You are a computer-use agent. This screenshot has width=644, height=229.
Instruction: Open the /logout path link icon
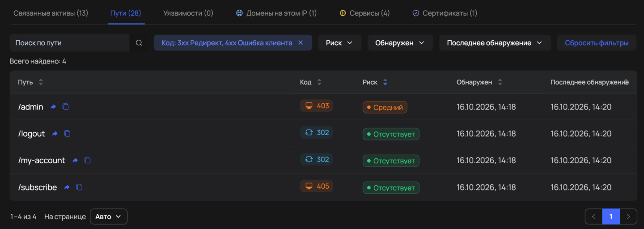[55, 134]
